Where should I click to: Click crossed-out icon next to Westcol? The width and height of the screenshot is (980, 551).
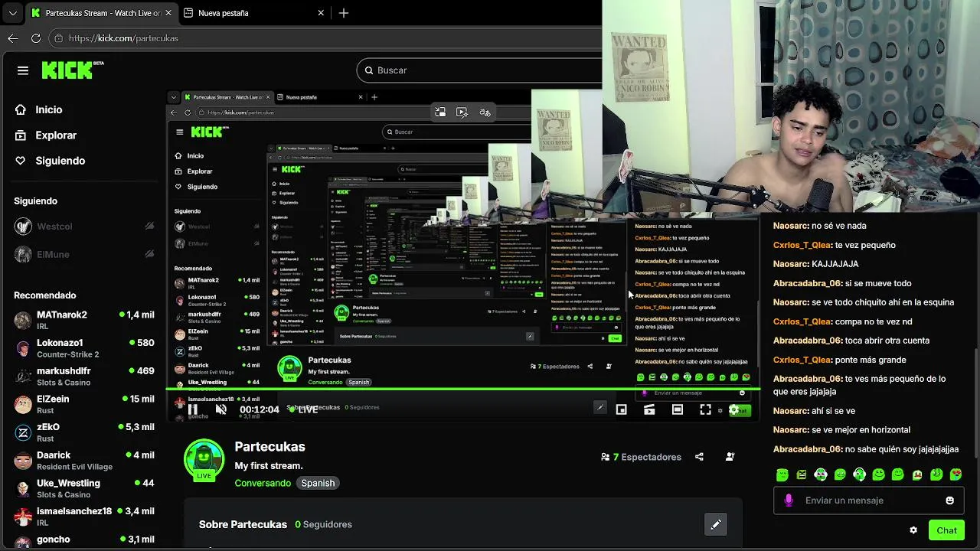(149, 227)
